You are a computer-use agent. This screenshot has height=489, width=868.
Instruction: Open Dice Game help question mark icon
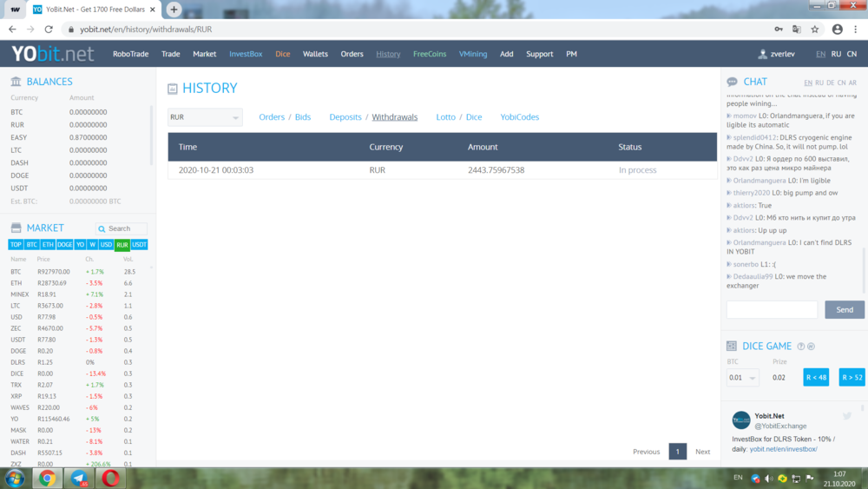801,346
